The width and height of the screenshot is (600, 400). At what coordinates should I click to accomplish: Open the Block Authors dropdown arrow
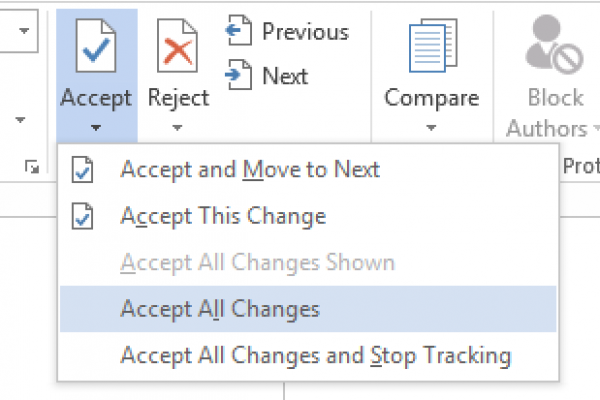pyautogui.click(x=594, y=130)
